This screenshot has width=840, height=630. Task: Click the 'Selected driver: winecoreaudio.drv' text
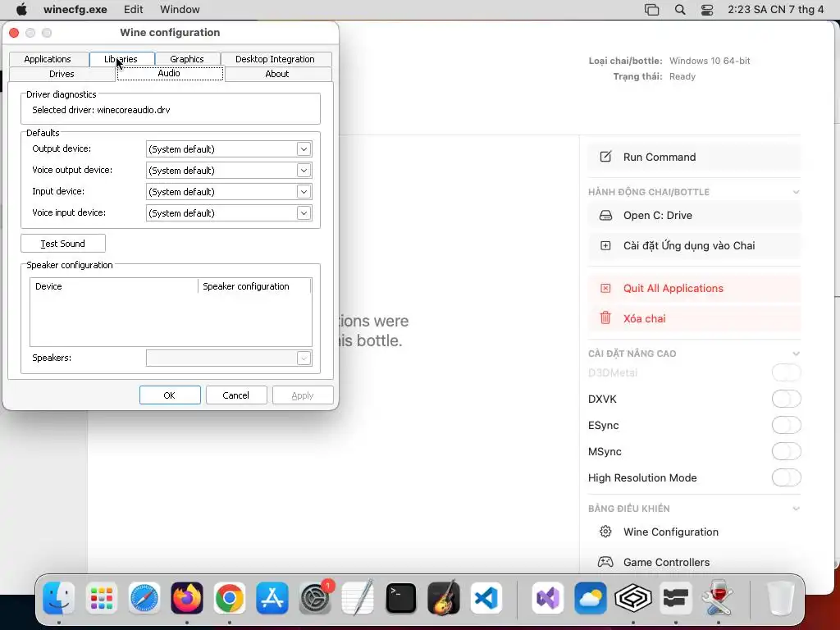[101, 110]
